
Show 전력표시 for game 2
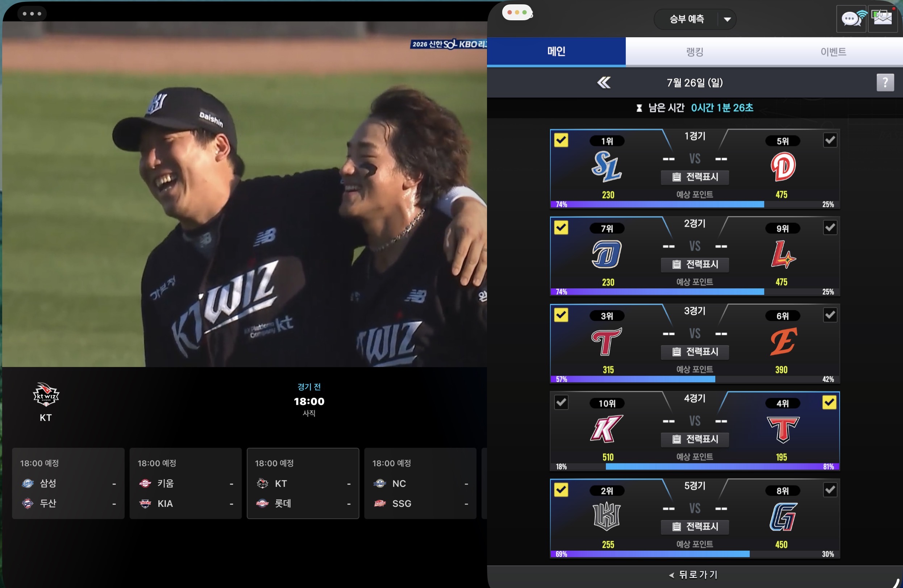point(695,264)
